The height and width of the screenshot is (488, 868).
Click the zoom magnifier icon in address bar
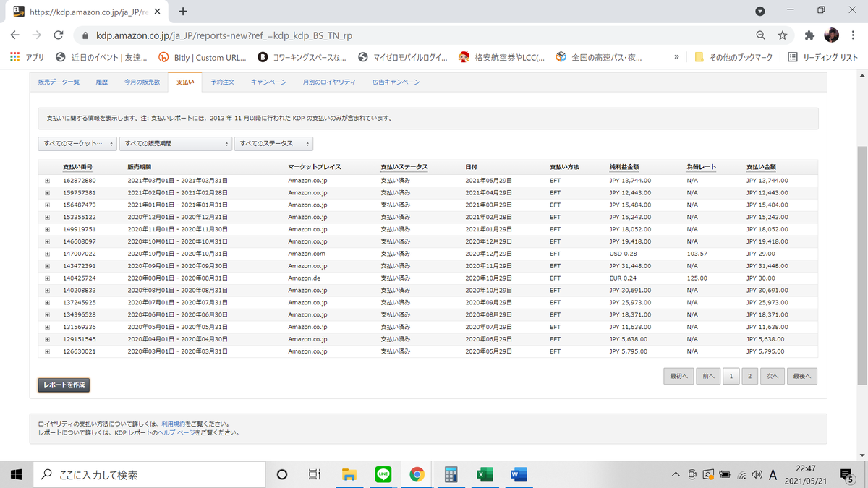pyautogui.click(x=761, y=35)
